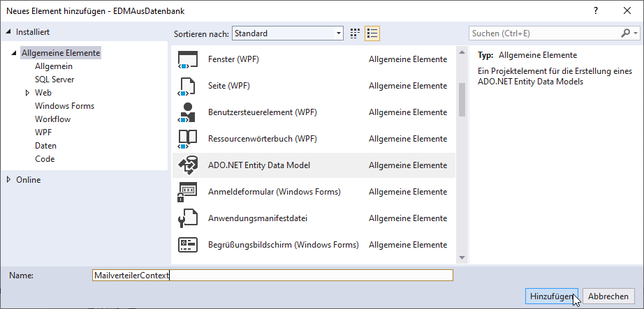Select the Workflow category

click(52, 119)
